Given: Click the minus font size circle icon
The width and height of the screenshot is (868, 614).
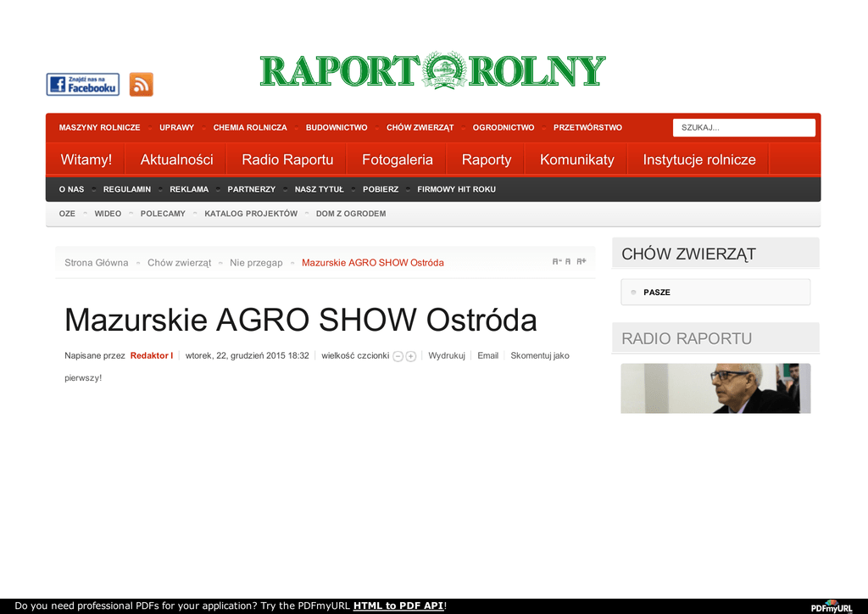Looking at the screenshot, I should click(398, 356).
